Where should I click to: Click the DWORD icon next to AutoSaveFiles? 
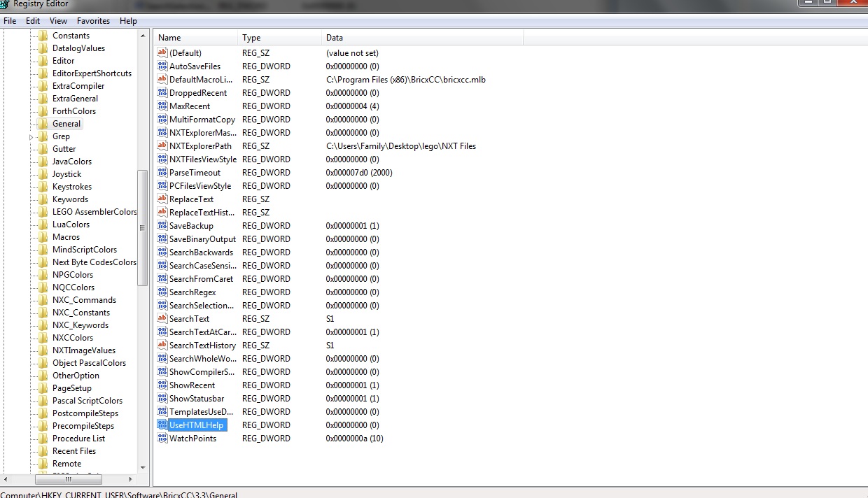tap(162, 66)
